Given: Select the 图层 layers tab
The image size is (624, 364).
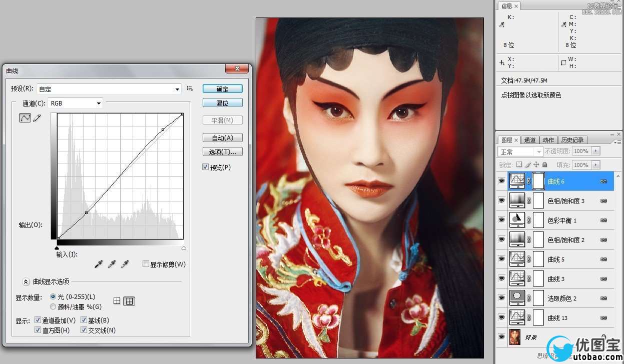Looking at the screenshot, I should tap(509, 140).
